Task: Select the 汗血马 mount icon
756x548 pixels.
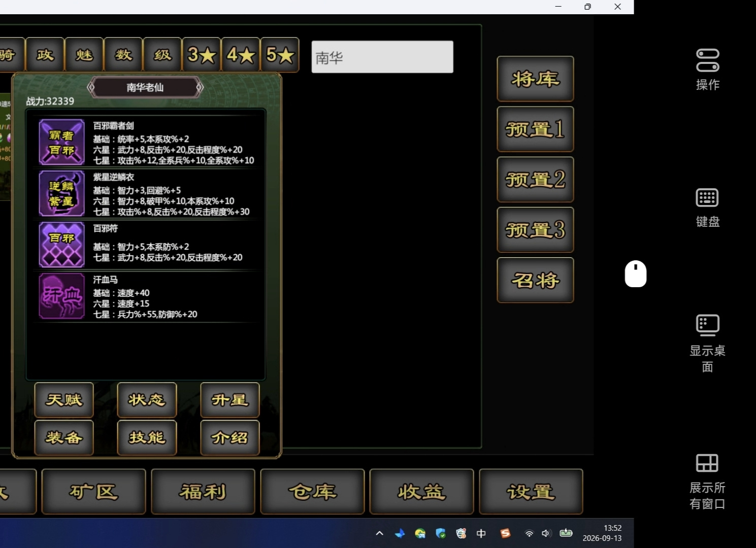Action: point(61,296)
